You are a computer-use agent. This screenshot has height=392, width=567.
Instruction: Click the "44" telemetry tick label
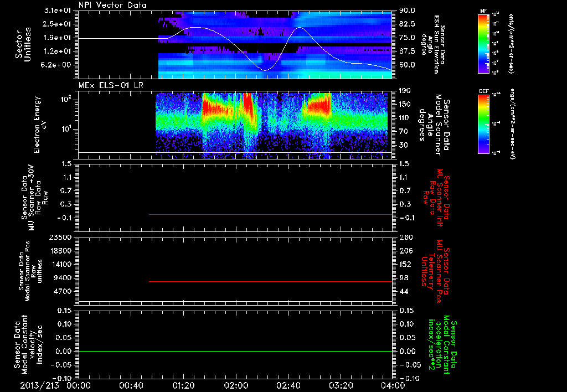[404, 291]
